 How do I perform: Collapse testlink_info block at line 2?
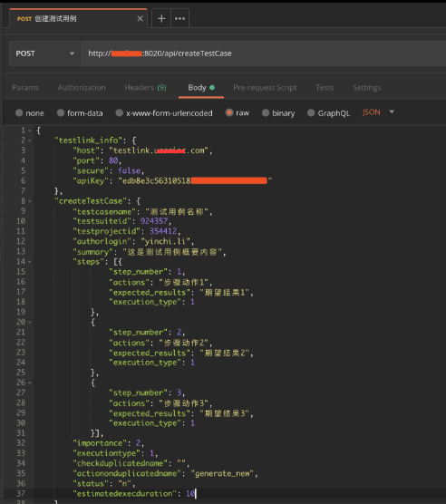30,141
